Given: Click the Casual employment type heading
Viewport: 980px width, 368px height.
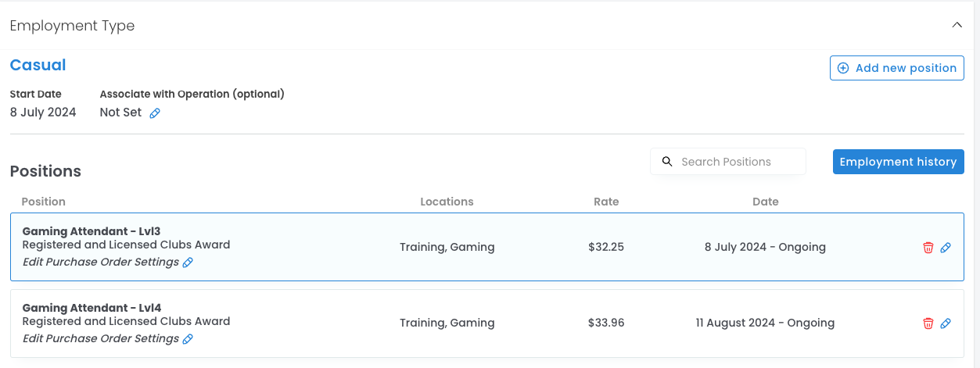Looking at the screenshot, I should [x=38, y=66].
